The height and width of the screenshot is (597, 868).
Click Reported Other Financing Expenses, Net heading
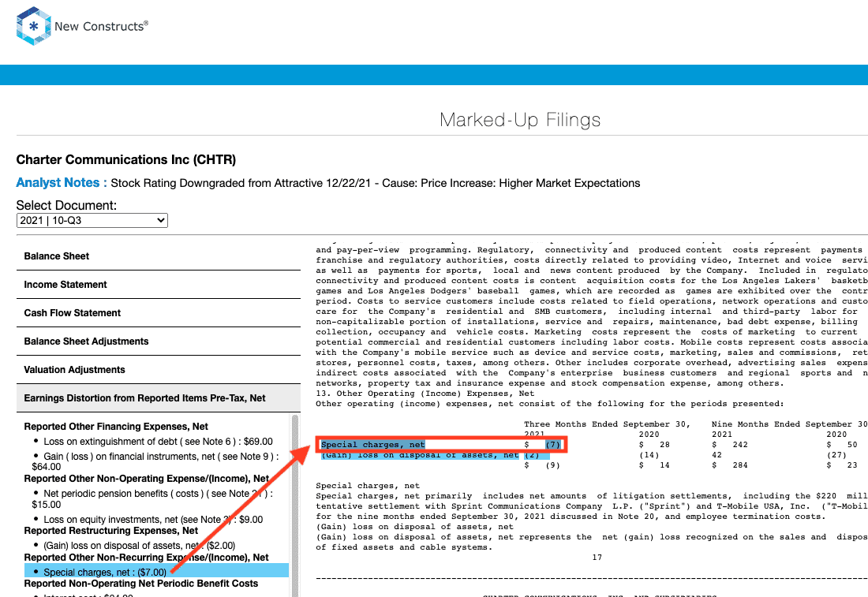[x=116, y=427]
